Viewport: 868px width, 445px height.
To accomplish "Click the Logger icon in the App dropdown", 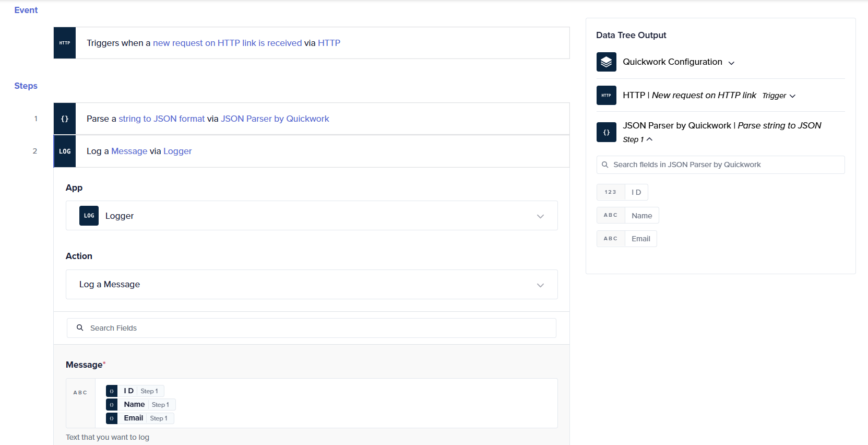I will pos(89,216).
